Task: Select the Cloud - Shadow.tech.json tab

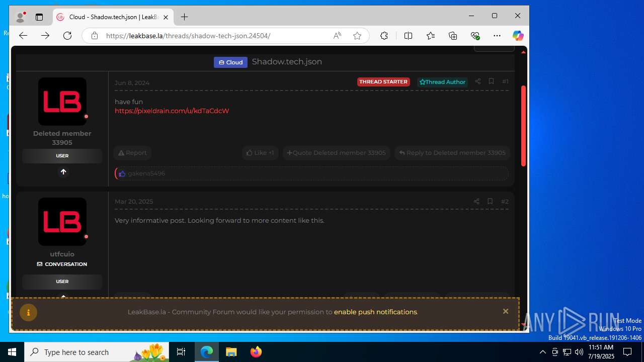Action: pyautogui.click(x=113, y=17)
